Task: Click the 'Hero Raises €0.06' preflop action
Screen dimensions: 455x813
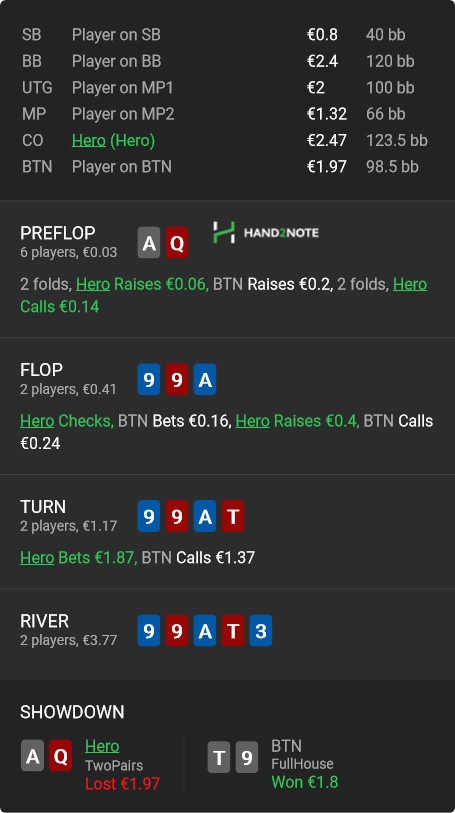Action: click(143, 284)
